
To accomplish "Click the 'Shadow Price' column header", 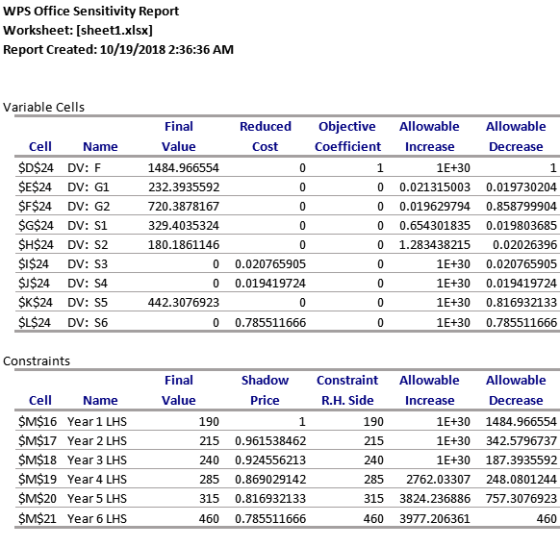I will 265,390.
